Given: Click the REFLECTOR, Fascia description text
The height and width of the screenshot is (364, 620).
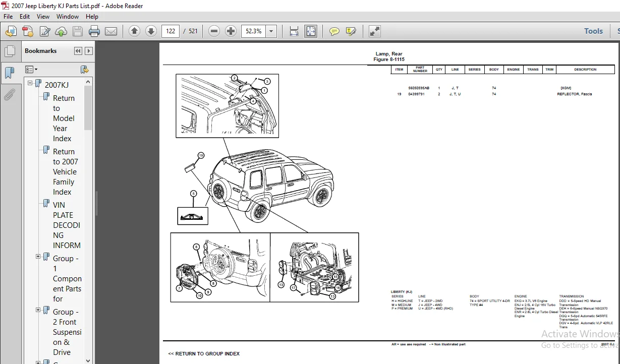Looking at the screenshot, I should click(575, 94).
